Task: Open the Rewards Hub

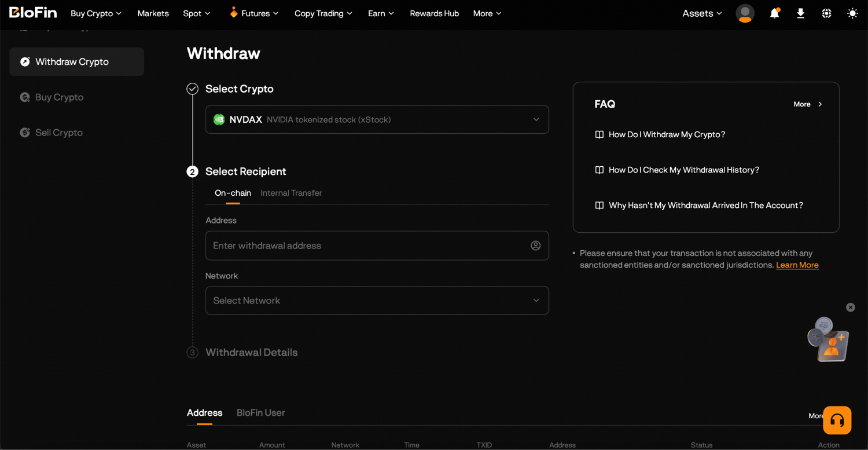Action: (x=435, y=13)
